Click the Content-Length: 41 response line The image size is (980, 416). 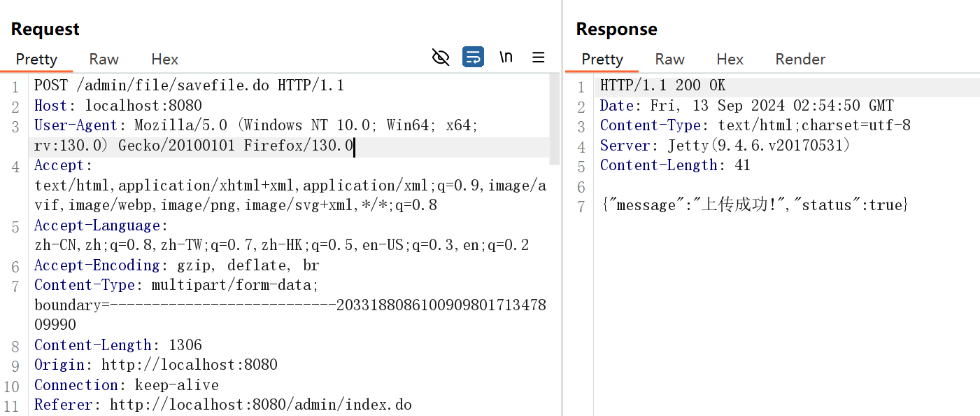tap(675, 165)
